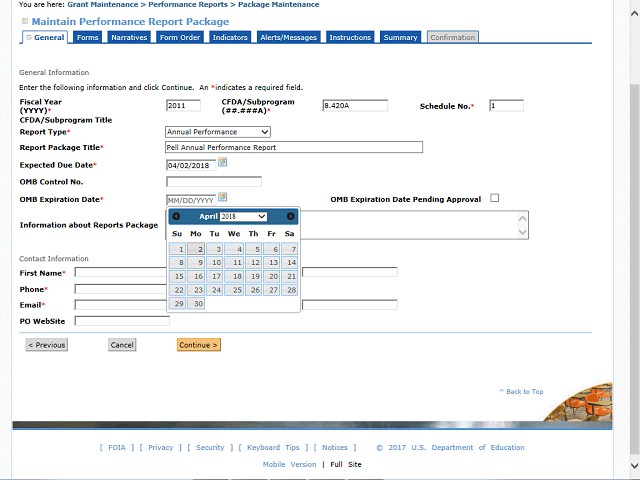Click the OMB Expiration Date field
640x480 pixels.
(x=191, y=200)
